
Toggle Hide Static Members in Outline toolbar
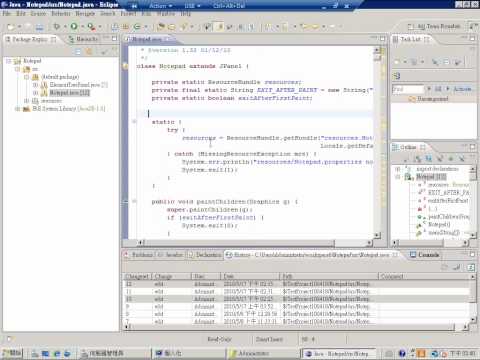coord(440,159)
